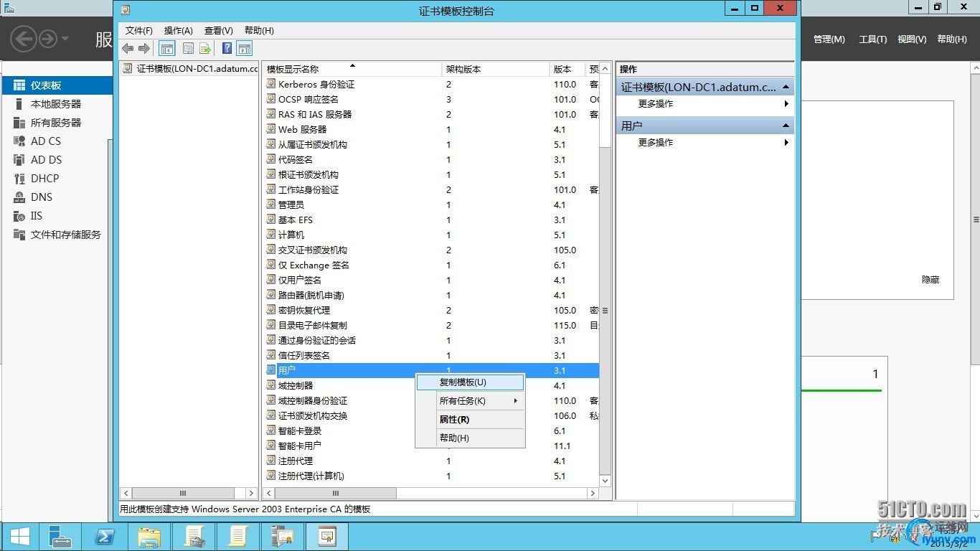Open the Windows Start button

[x=20, y=537]
